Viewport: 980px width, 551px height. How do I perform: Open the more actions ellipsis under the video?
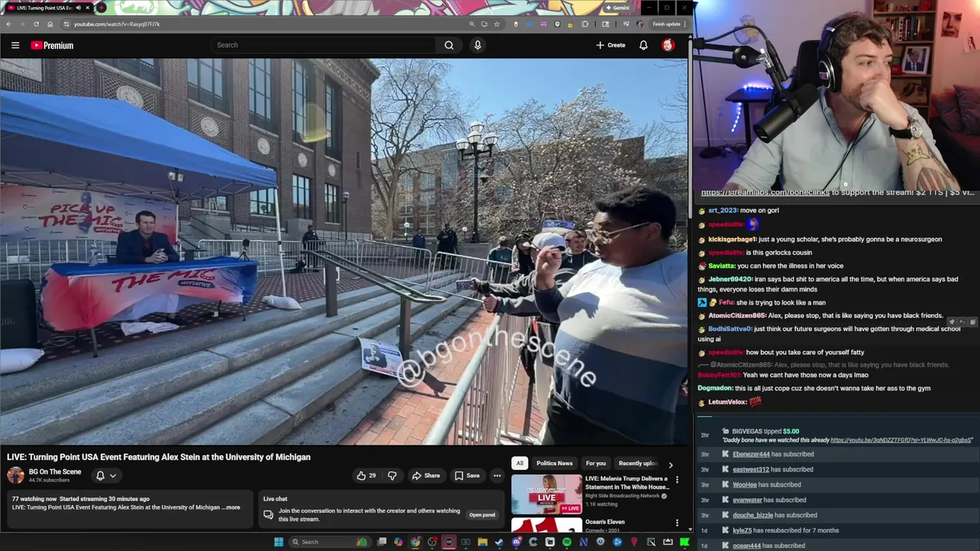point(497,475)
